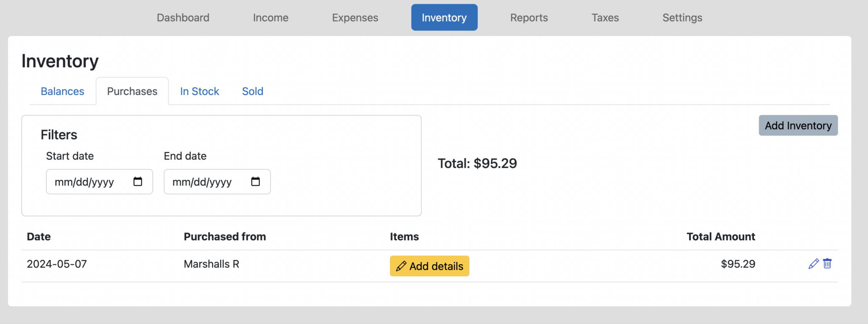Screen dimensions: 868x324
Task: Click the pencil icon inside Add details button
Action: [x=401, y=266]
